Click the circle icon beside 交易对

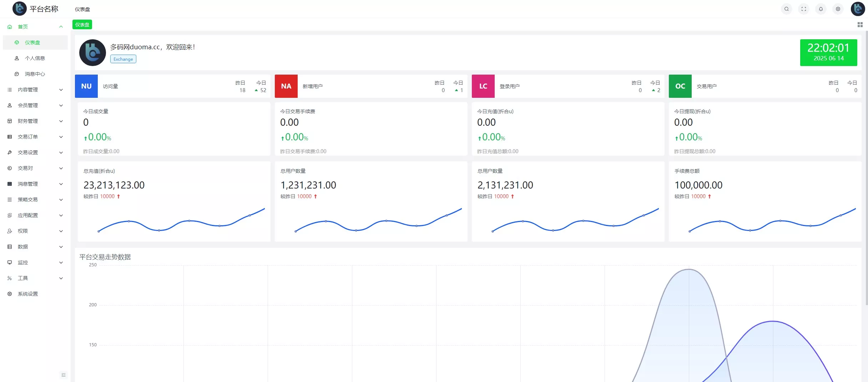[x=10, y=168]
